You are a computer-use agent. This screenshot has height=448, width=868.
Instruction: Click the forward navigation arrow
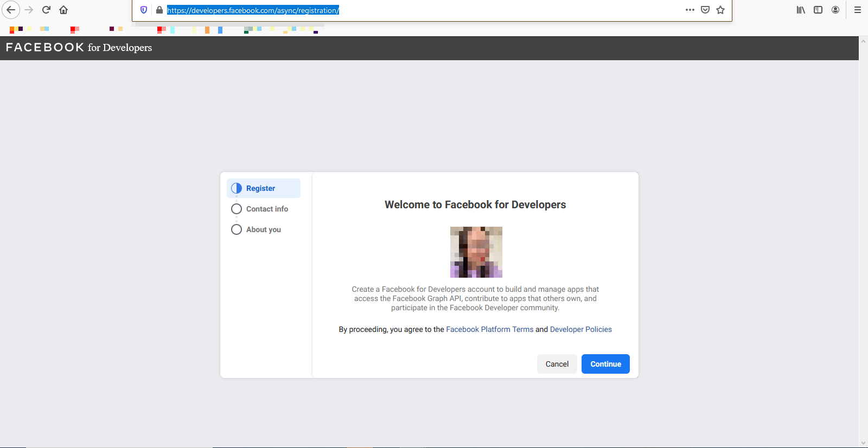[29, 10]
